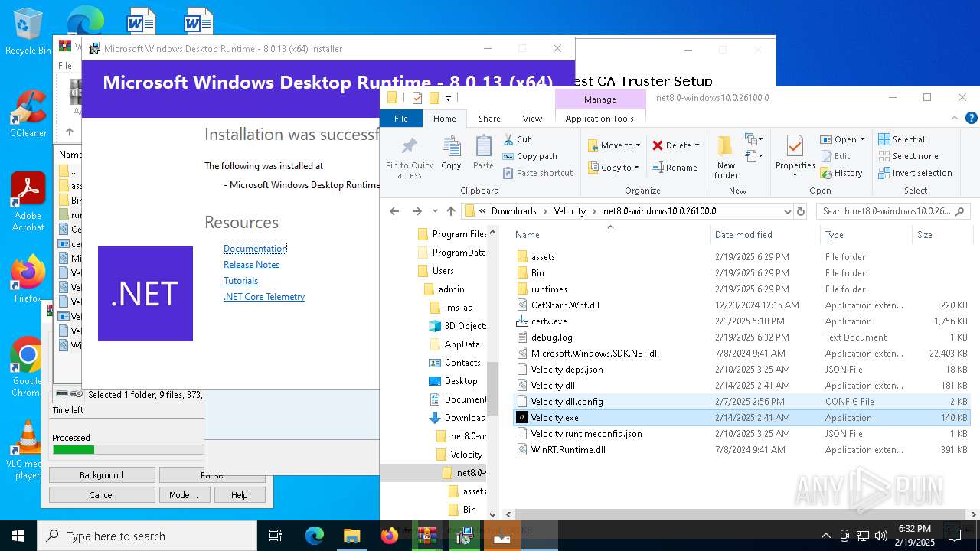This screenshot has width=980, height=551.
Task: Open the Documentation link in installer
Action: point(255,248)
